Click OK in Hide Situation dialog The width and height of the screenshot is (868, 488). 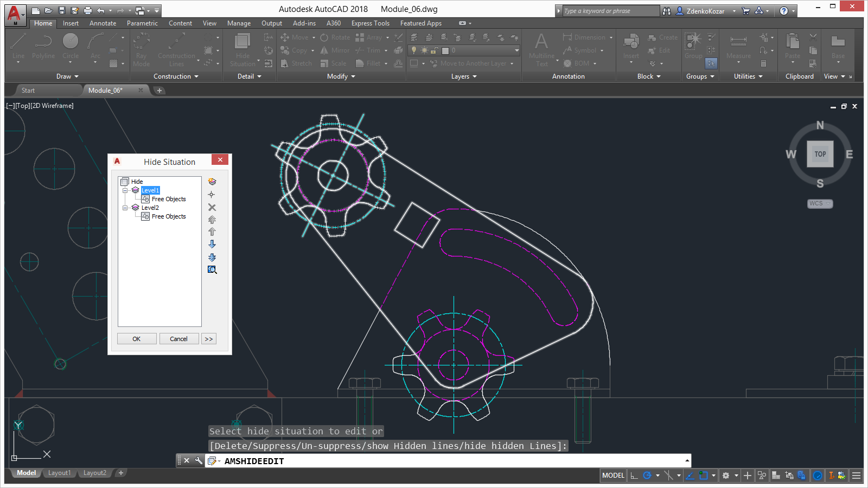click(137, 339)
